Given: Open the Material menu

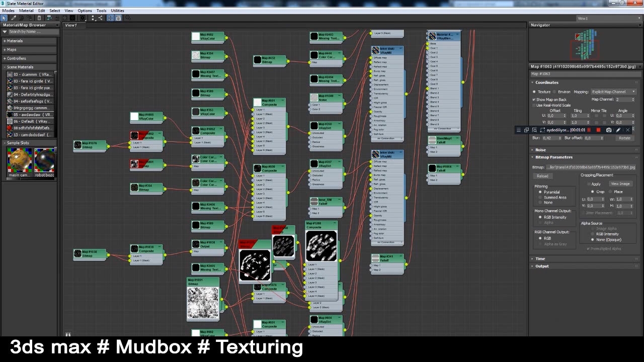Looking at the screenshot, I should [x=26, y=11].
